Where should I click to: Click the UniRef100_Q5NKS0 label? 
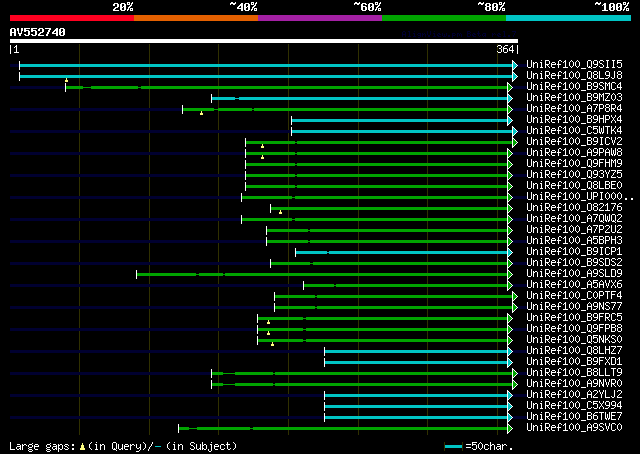click(574, 340)
